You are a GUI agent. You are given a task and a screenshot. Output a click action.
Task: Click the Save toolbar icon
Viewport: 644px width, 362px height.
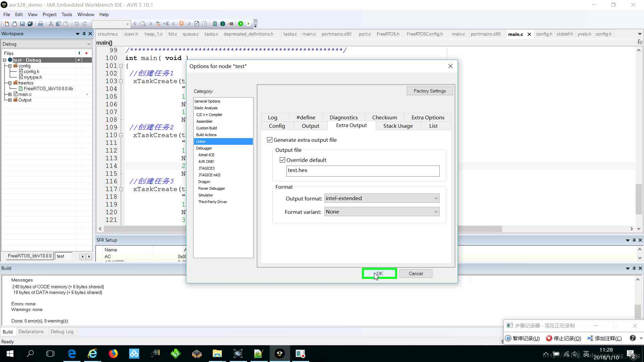(22, 24)
